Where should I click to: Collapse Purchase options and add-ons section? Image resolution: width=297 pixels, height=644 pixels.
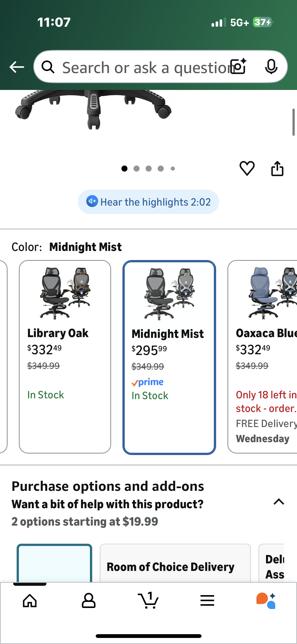tap(279, 502)
